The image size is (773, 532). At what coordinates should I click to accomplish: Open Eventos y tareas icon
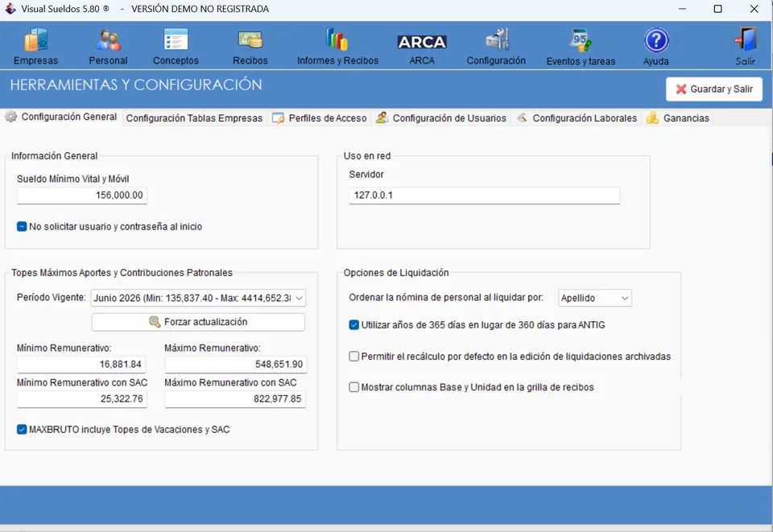(x=581, y=40)
